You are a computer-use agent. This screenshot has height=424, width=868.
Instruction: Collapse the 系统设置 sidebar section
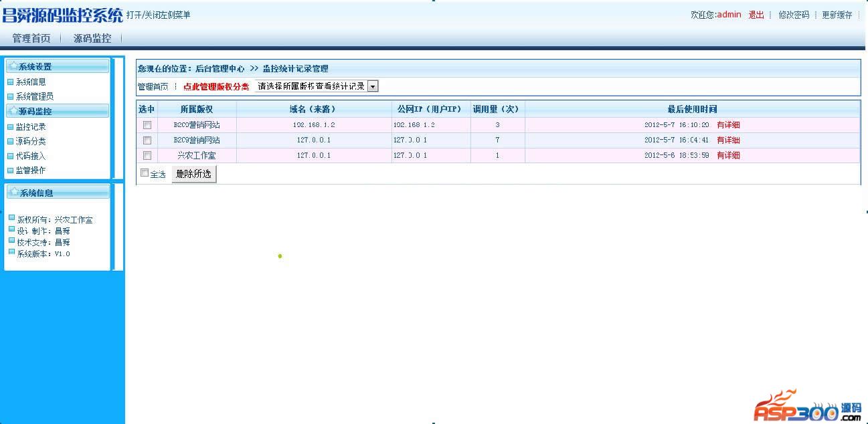pyautogui.click(x=58, y=66)
